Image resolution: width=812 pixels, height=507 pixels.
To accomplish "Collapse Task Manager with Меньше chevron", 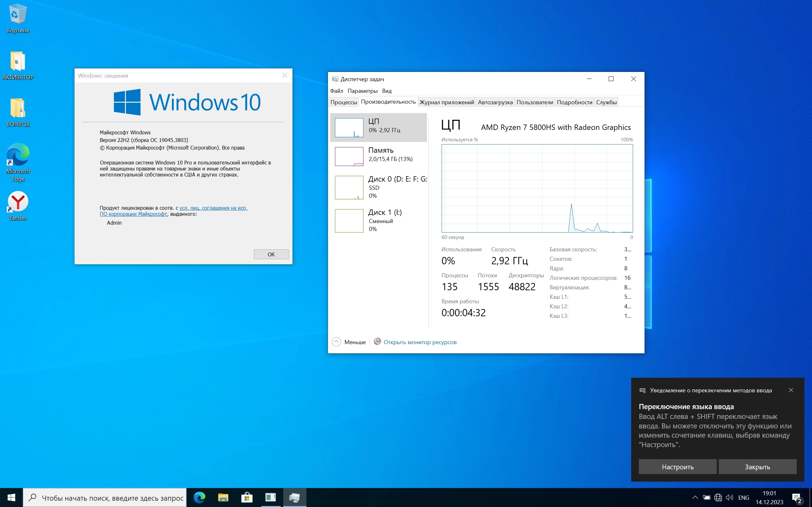I will point(336,342).
